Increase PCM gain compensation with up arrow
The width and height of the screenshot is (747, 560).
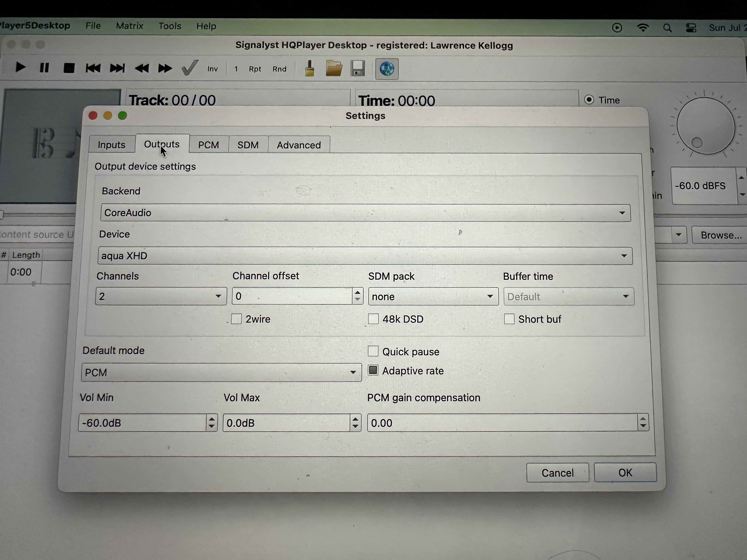(643, 419)
